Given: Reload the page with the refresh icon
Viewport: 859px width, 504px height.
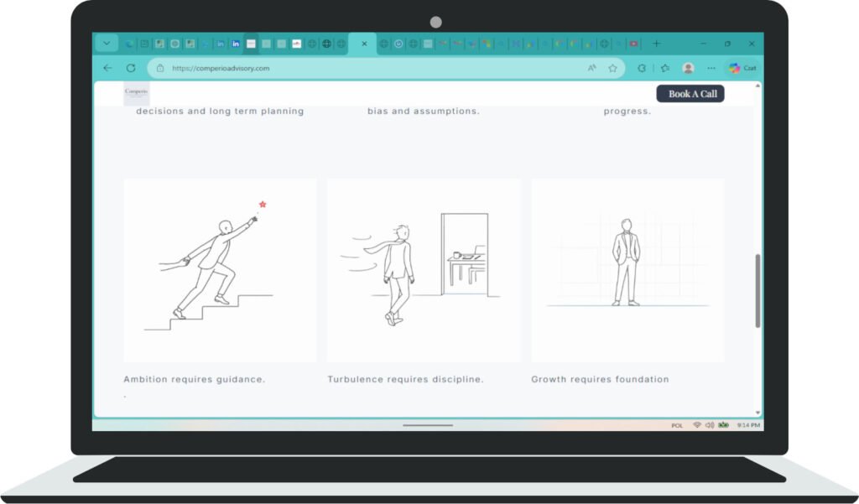Looking at the screenshot, I should tap(131, 68).
